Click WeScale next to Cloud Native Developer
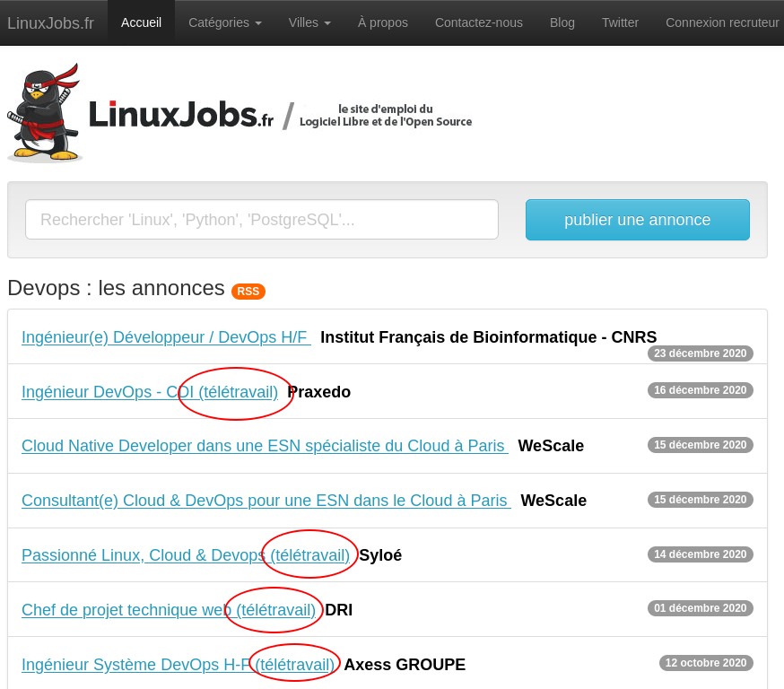The image size is (784, 689). point(551,446)
